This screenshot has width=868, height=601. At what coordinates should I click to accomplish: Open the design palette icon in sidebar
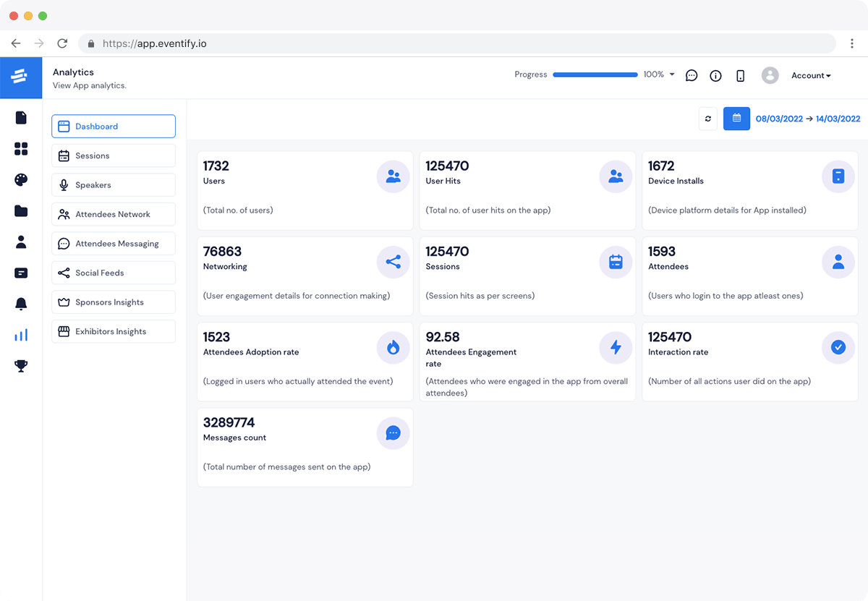pos(21,179)
